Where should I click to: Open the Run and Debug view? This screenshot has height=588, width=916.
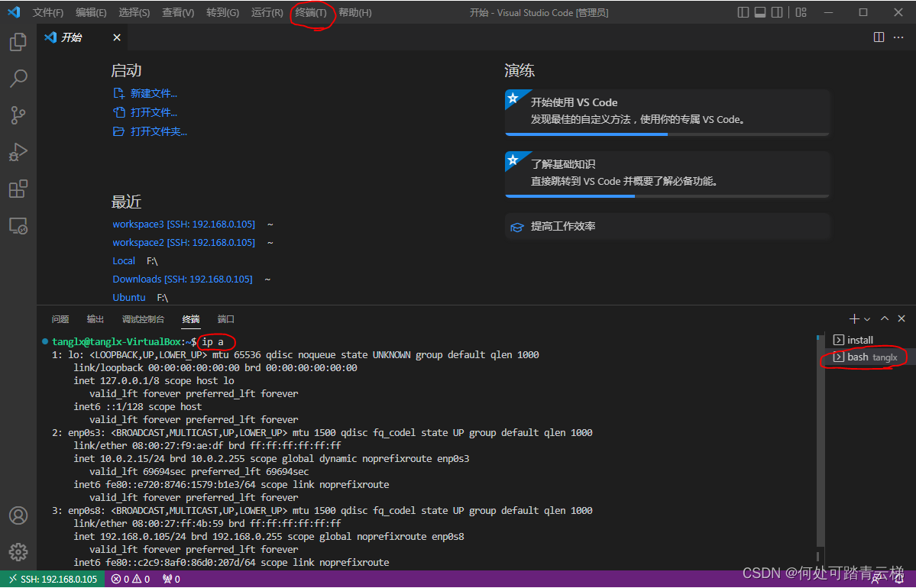tap(18, 153)
